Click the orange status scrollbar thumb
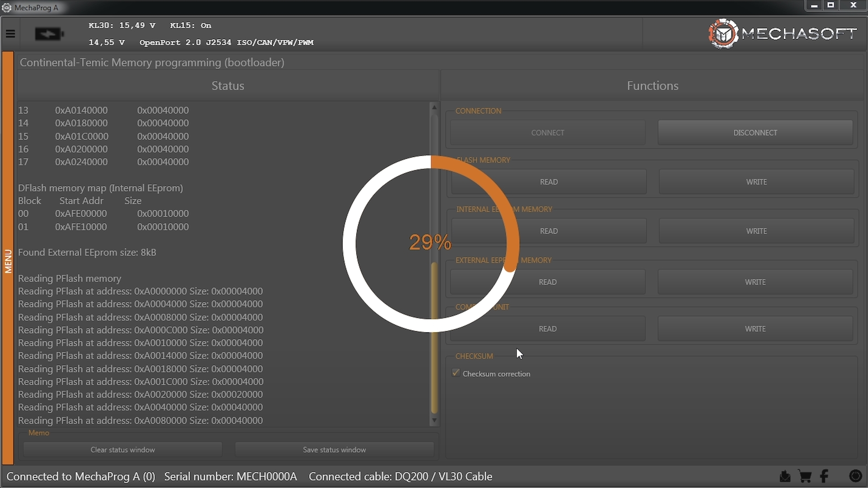Image resolution: width=868 pixels, height=488 pixels. click(434, 338)
